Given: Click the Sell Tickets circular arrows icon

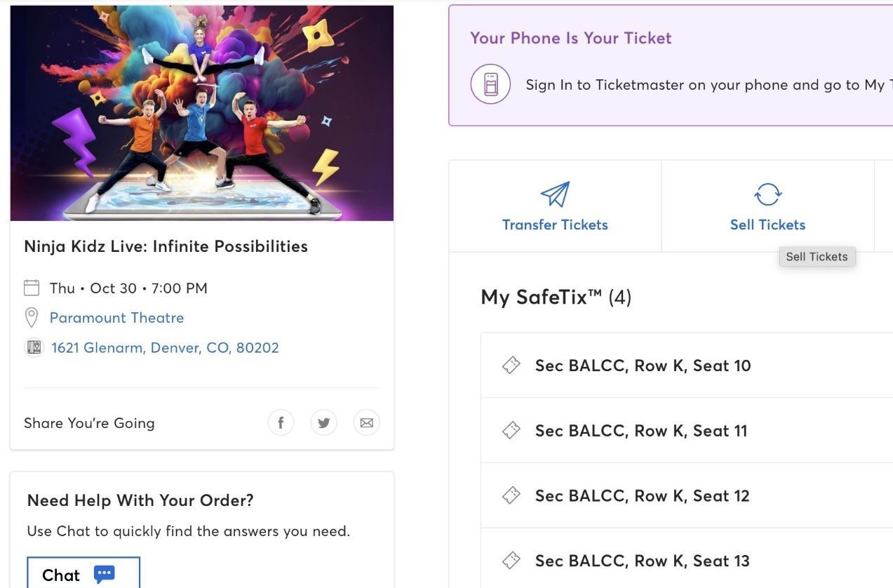Looking at the screenshot, I should coord(767,194).
